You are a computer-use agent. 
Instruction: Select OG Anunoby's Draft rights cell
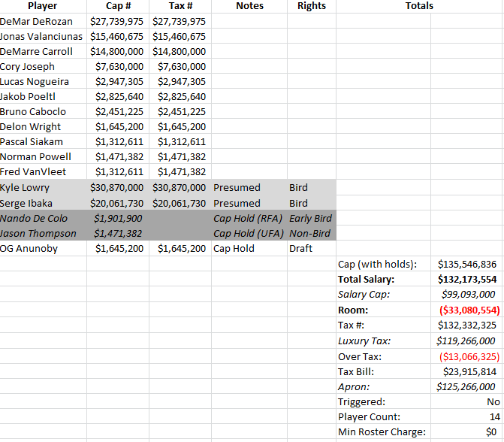(x=311, y=249)
